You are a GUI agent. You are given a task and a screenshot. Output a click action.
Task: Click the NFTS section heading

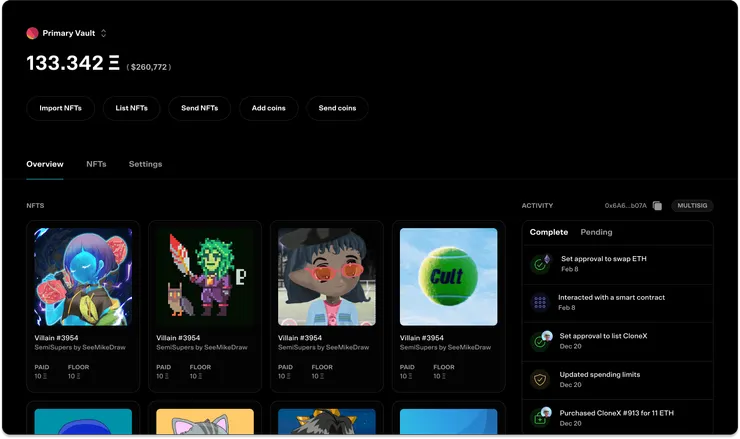click(x=35, y=206)
